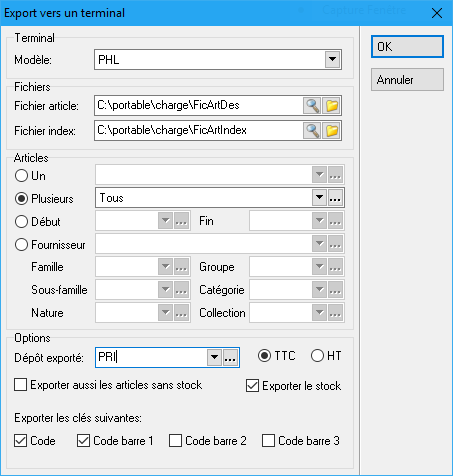
Task: Click the Annuler button
Action: pyautogui.click(x=407, y=80)
